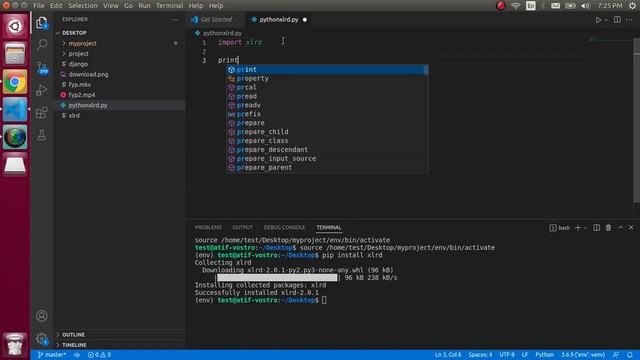Click the bash terminal label
Screen dimensions: 640x360
[x=560, y=228]
